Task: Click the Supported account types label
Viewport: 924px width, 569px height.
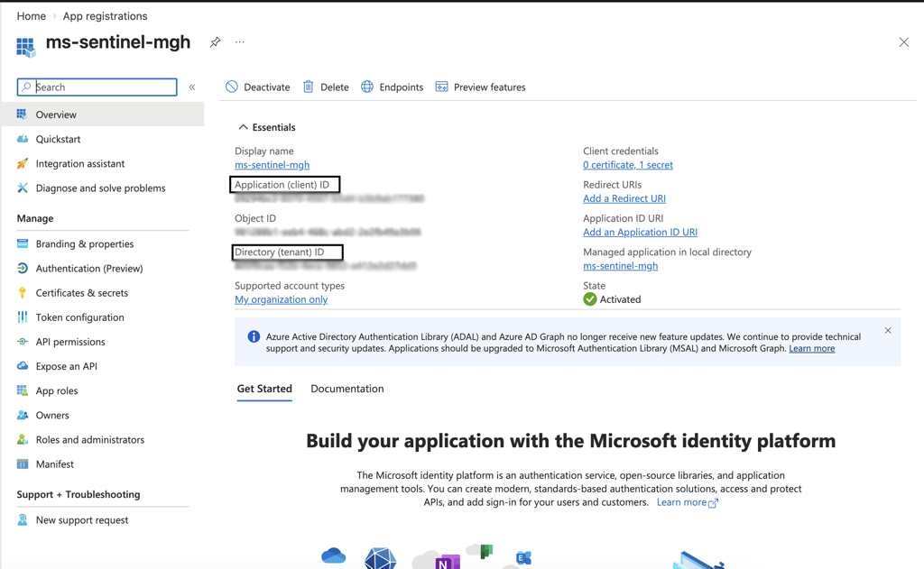Action: [x=290, y=286]
